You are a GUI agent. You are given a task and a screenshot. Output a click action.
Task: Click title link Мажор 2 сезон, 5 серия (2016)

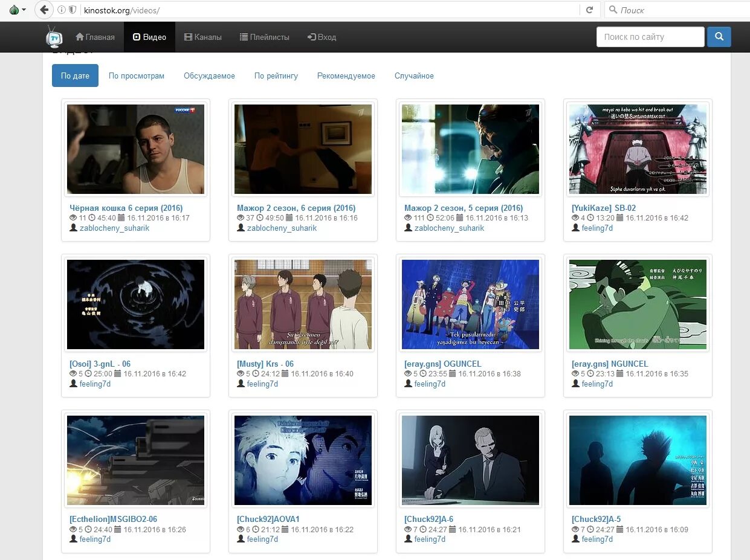(464, 208)
